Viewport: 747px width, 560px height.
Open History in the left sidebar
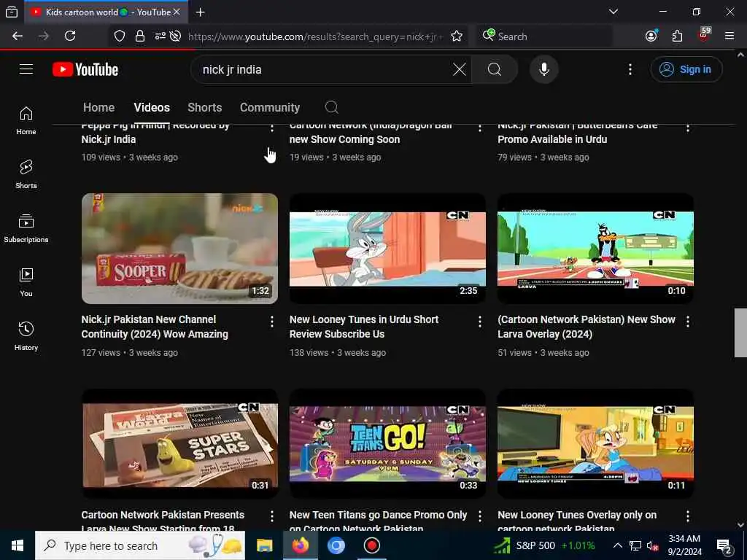(x=26, y=336)
